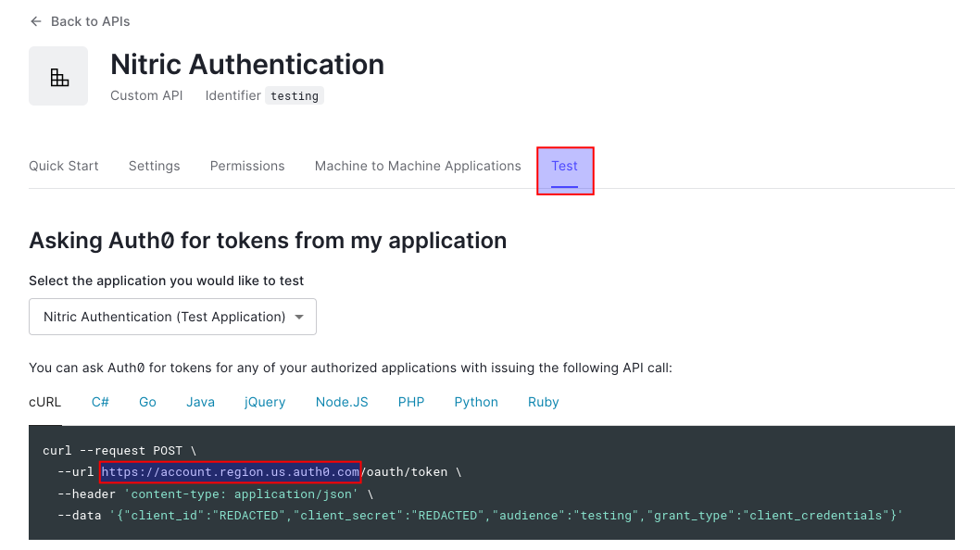
Task: Click the Back to APIs link
Action: (x=90, y=21)
